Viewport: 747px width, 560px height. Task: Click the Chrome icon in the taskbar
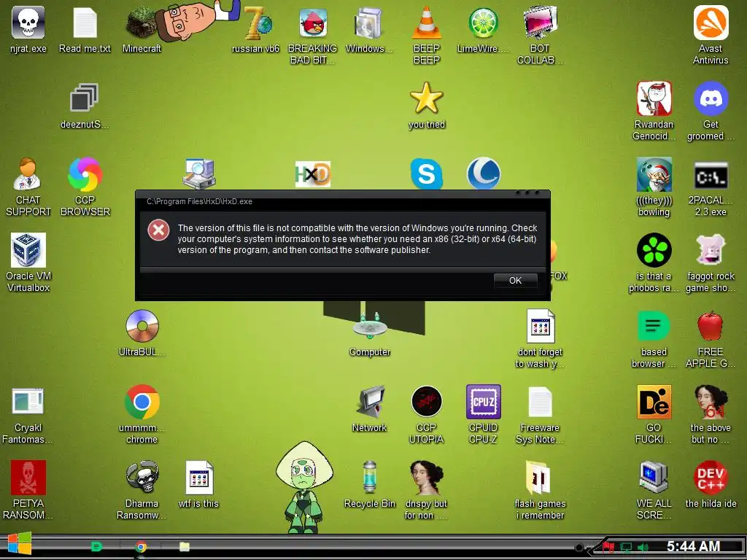tap(141, 547)
